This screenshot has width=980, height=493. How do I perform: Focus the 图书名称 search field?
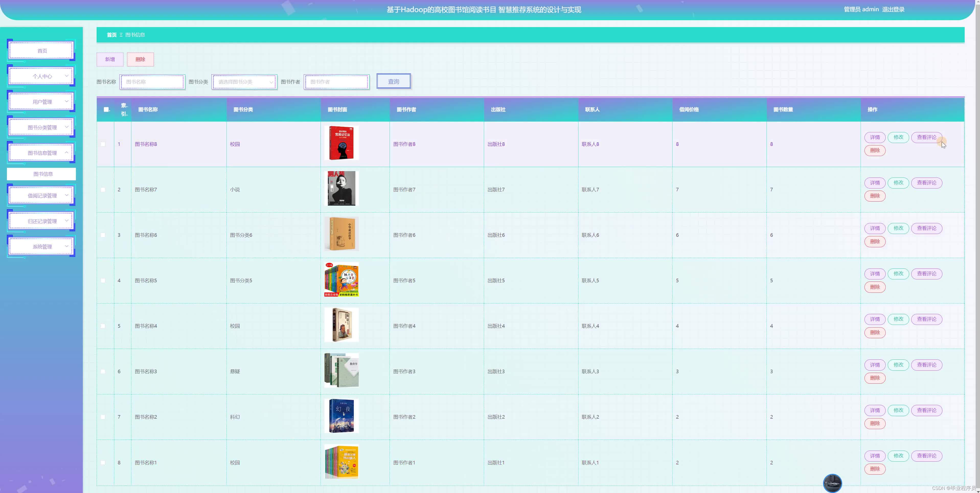152,82
